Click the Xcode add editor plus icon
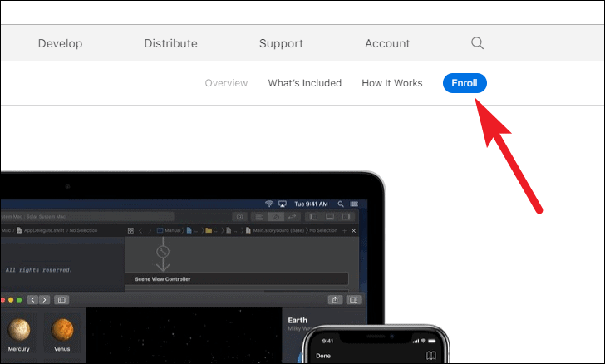The height and width of the screenshot is (364, 605). point(345,230)
